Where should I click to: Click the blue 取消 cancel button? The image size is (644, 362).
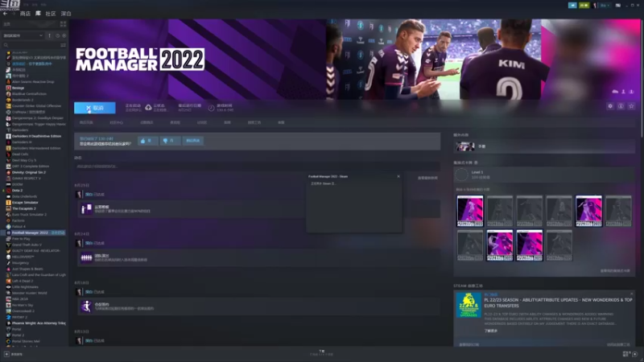point(95,108)
